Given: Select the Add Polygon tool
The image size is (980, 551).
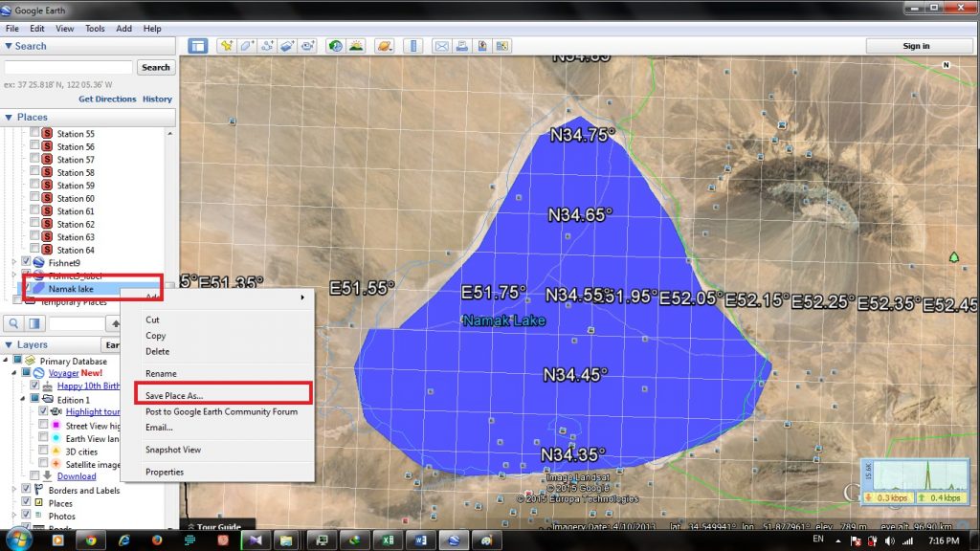Looking at the screenshot, I should coord(247,45).
